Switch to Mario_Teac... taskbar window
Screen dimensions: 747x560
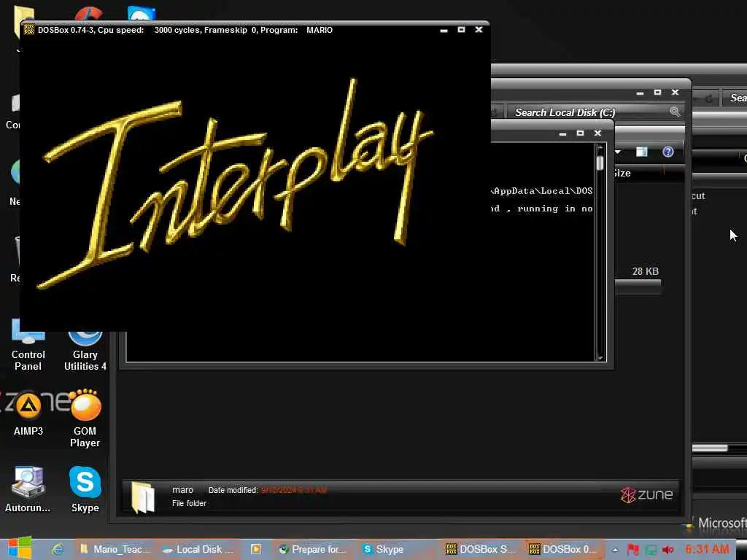pos(115,549)
